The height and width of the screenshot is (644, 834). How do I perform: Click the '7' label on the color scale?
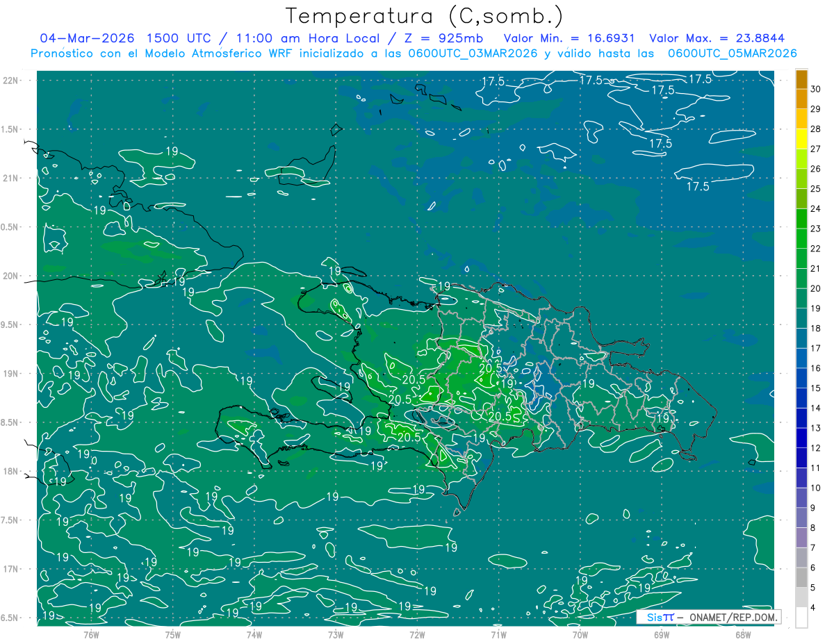813,547
